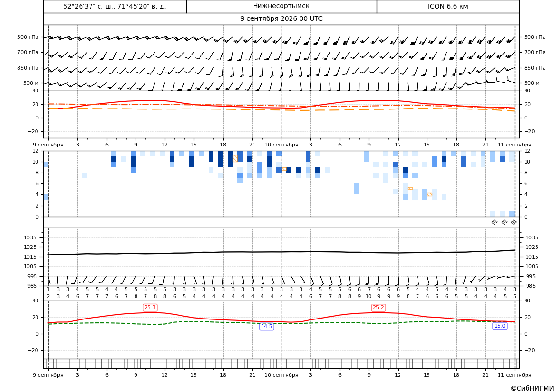The image size is (554, 392).
Task: Click the Нижнесортымск location title
Action: tap(281, 6)
